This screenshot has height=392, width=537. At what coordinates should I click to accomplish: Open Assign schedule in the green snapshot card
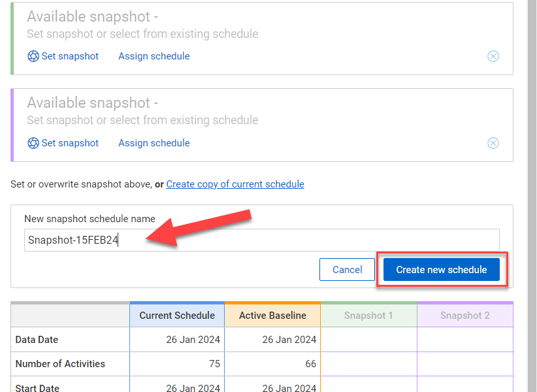tap(154, 56)
